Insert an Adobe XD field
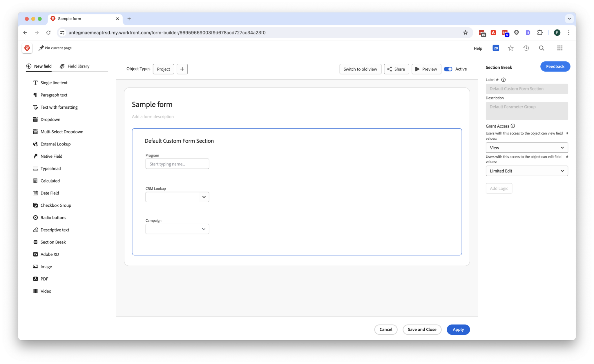Viewport: 594px width, 364px height. tap(50, 254)
